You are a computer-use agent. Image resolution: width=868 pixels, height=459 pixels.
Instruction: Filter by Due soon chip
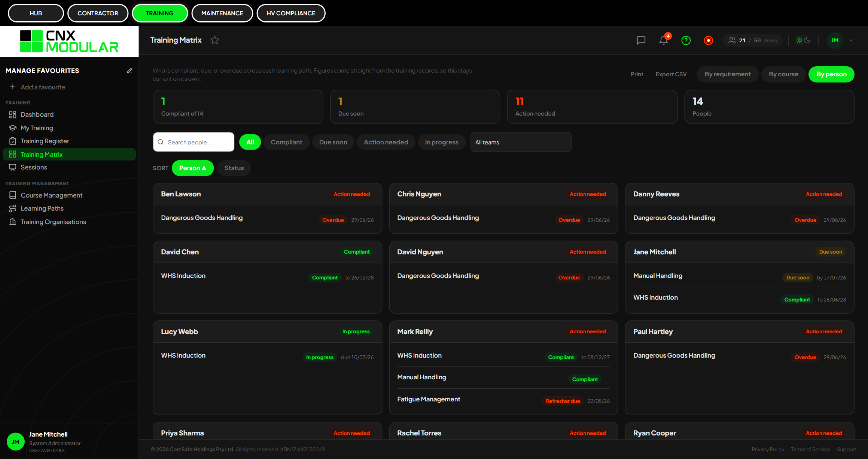point(333,142)
